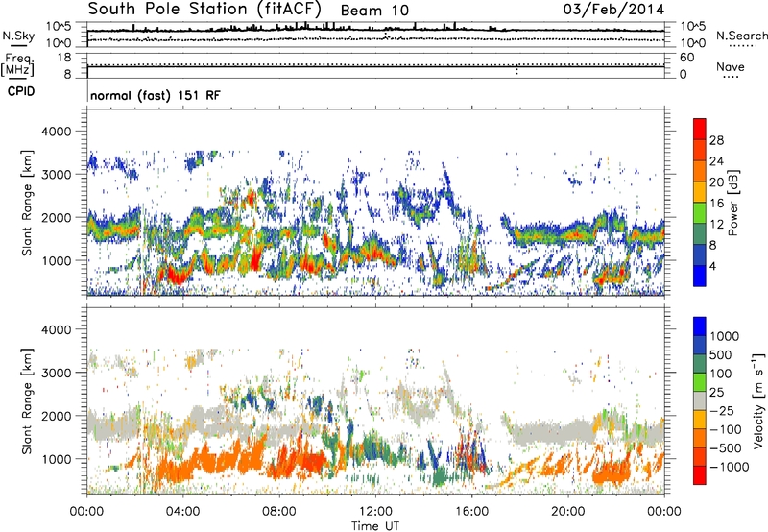Screen dimensions: 768x532
Task: Click the date "03/Feb/2014"
Action: click(x=613, y=10)
